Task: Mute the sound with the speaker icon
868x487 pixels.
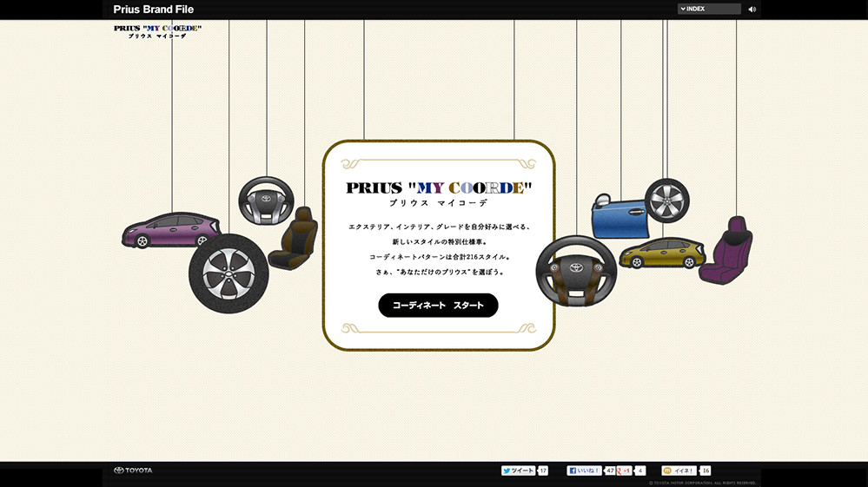Action: tap(752, 10)
